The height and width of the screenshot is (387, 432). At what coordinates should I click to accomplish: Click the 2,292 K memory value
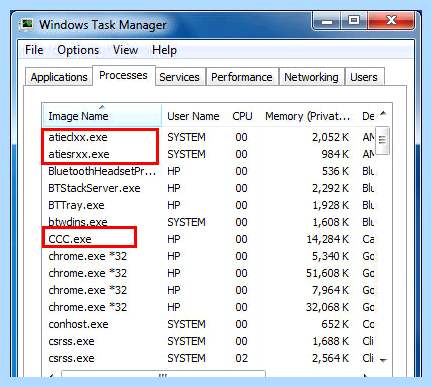(330, 188)
